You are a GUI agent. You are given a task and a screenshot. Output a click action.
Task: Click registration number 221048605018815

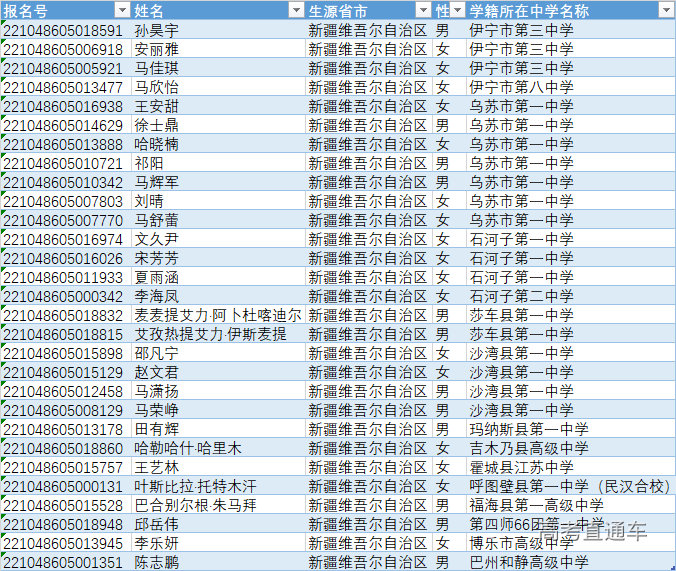(x=64, y=334)
